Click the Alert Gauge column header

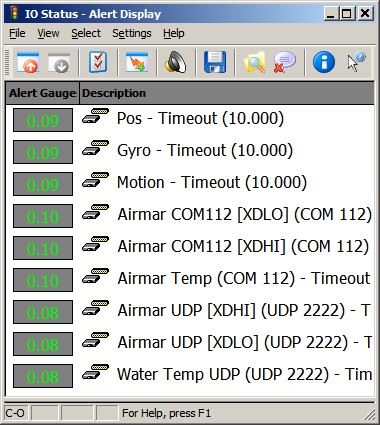[x=42, y=93]
